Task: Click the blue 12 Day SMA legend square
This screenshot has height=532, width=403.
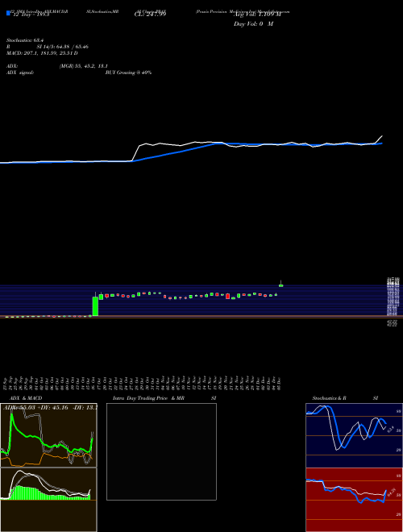Action: tap(8, 13)
